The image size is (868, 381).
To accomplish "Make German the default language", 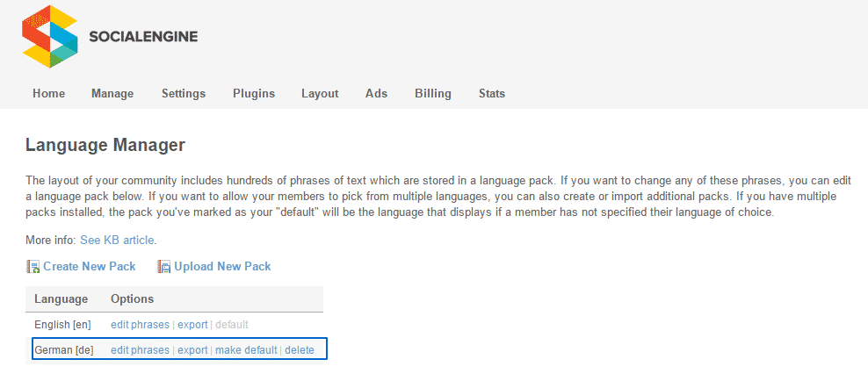I will pos(246,350).
